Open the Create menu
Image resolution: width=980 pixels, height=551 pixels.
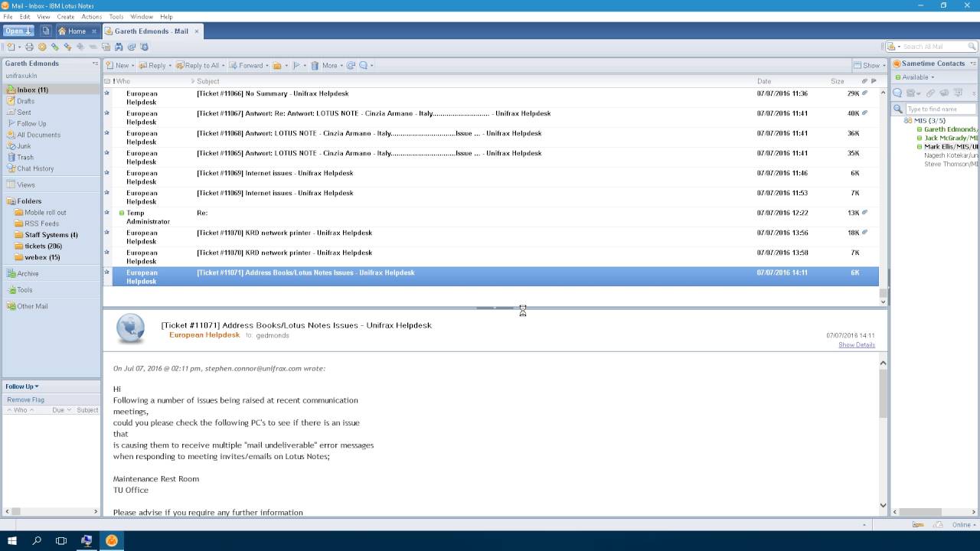coord(66,16)
